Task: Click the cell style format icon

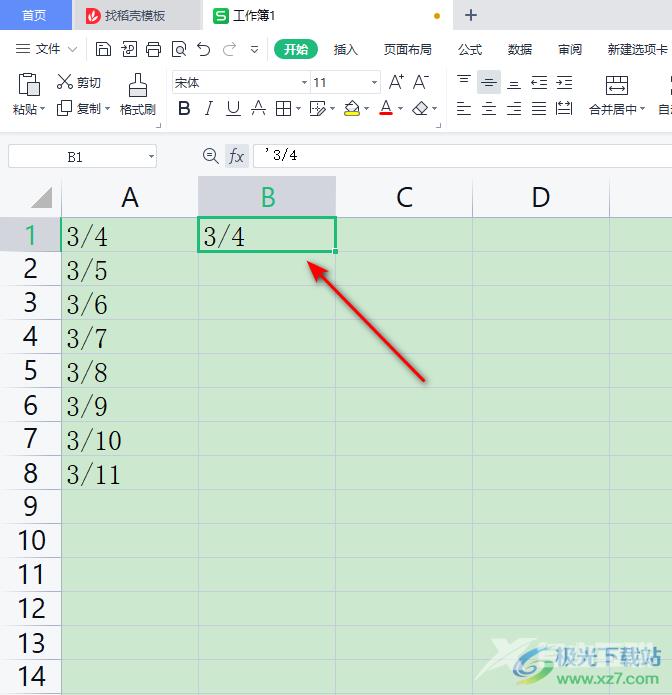Action: [x=317, y=108]
